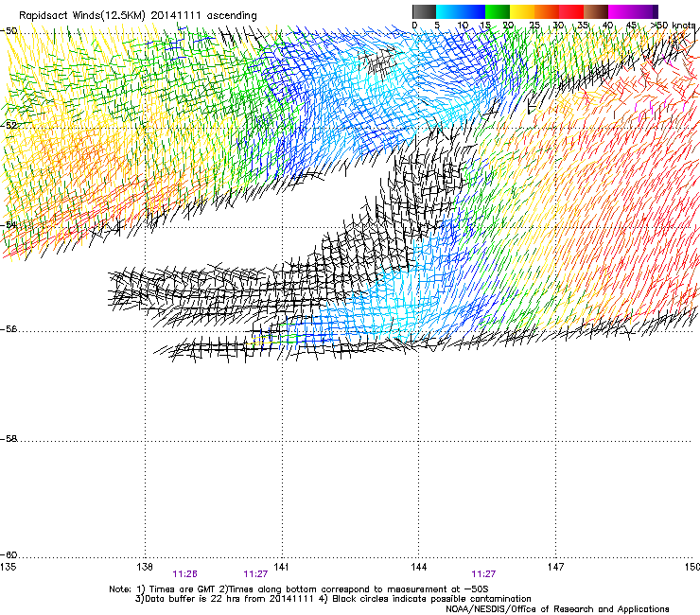Screen dimensions: 700x615
Task: Click the green 15-20 knots legend swatch
Action: 498,11
